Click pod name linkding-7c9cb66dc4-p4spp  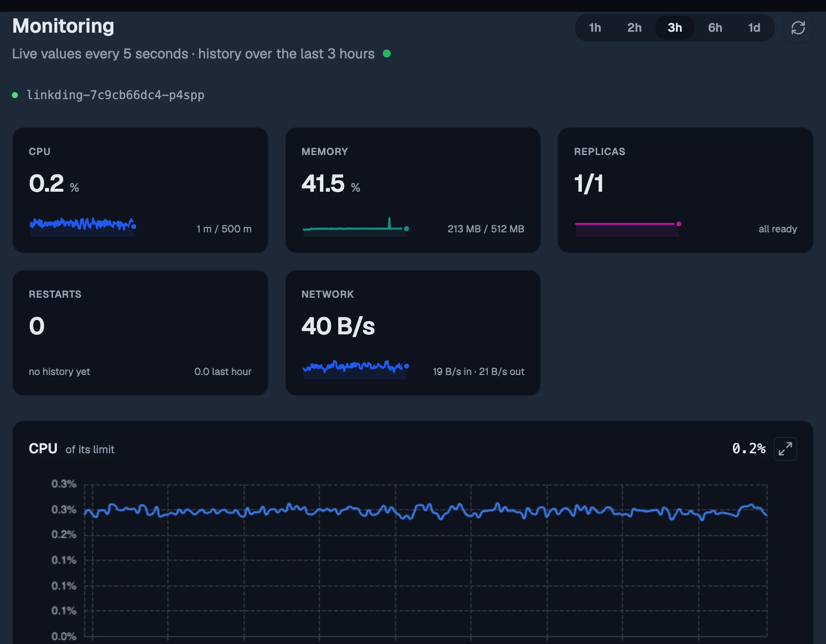coord(115,95)
